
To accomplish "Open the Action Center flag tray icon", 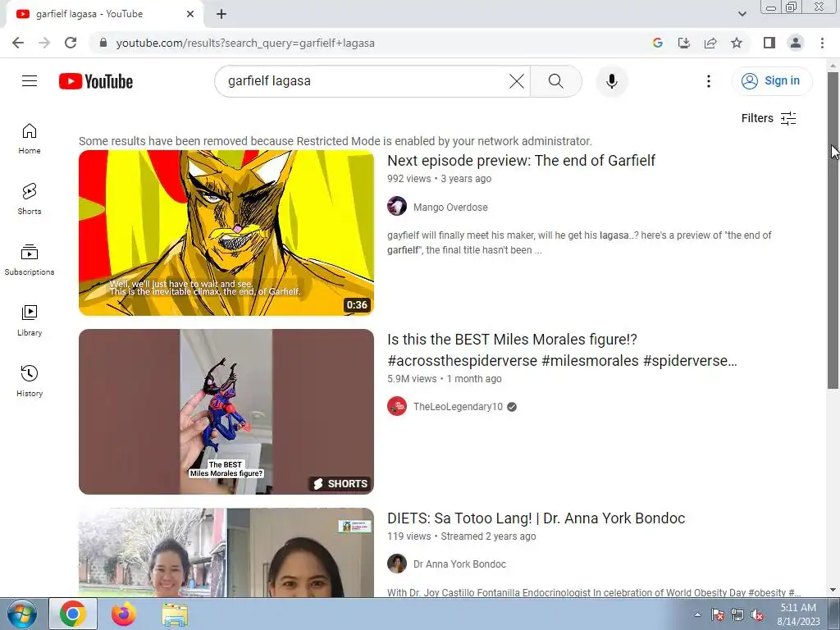I will pyautogui.click(x=718, y=615).
